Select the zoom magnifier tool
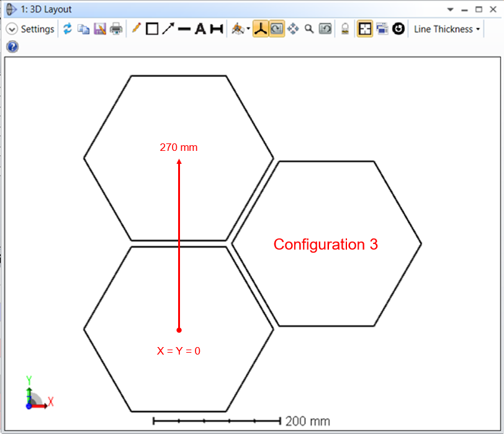The height and width of the screenshot is (434, 504). tap(309, 29)
